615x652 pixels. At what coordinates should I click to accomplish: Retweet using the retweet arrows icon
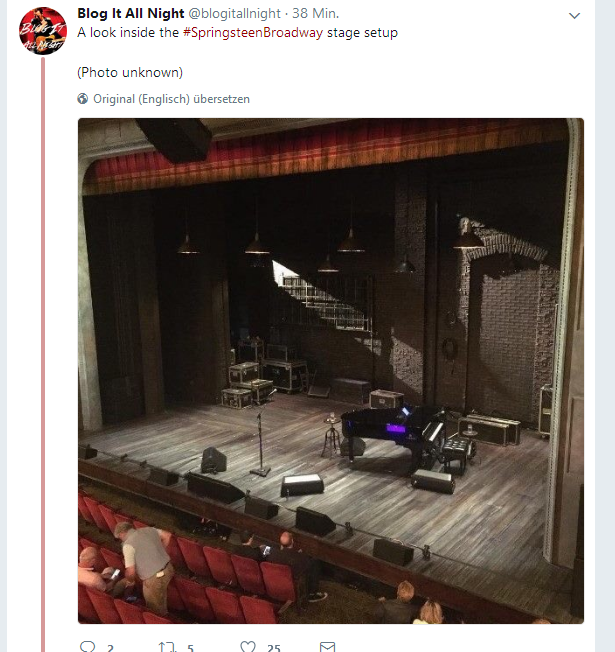coord(167,647)
